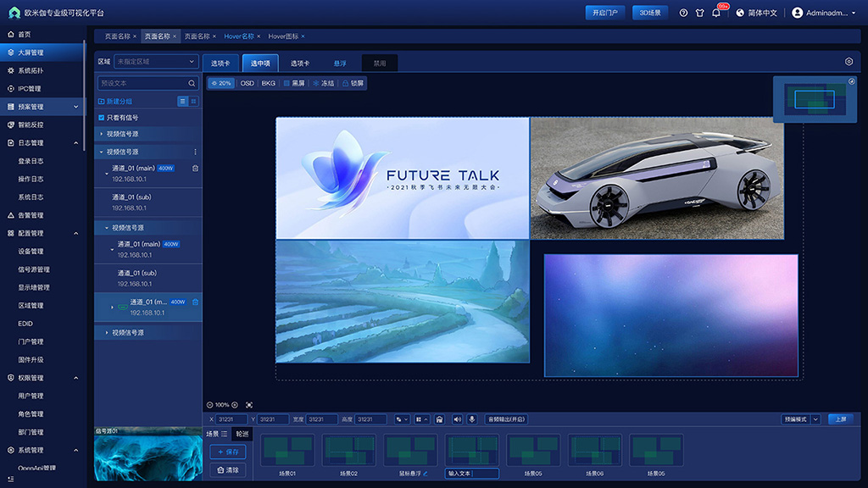This screenshot has height=488, width=868.
Task: Click 新建分组 link
Action: click(115, 102)
